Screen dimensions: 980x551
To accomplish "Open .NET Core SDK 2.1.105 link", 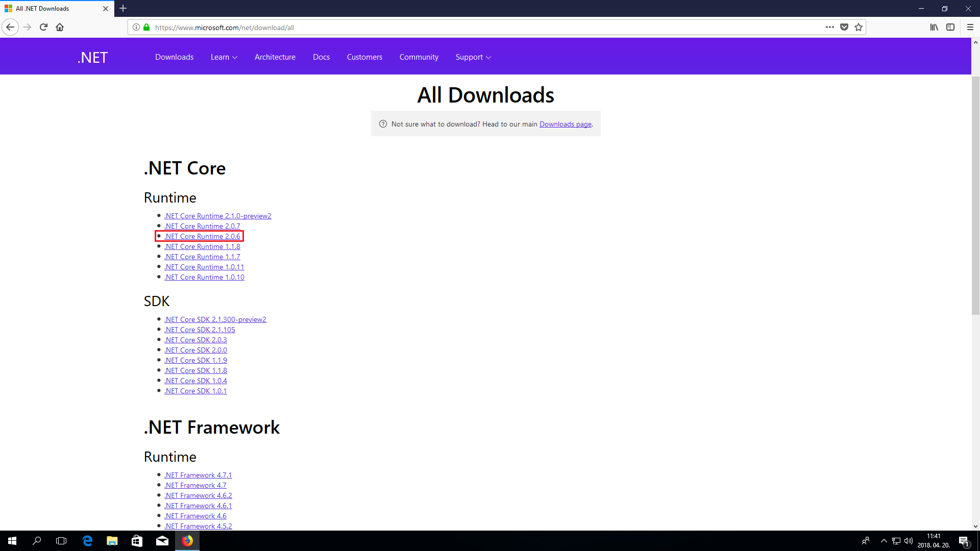I will [200, 330].
